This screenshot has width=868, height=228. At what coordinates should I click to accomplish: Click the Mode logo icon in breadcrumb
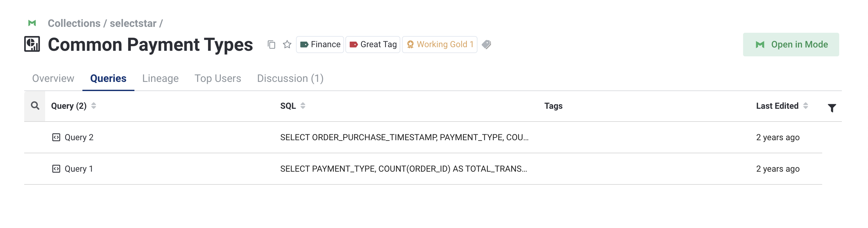[x=32, y=23]
